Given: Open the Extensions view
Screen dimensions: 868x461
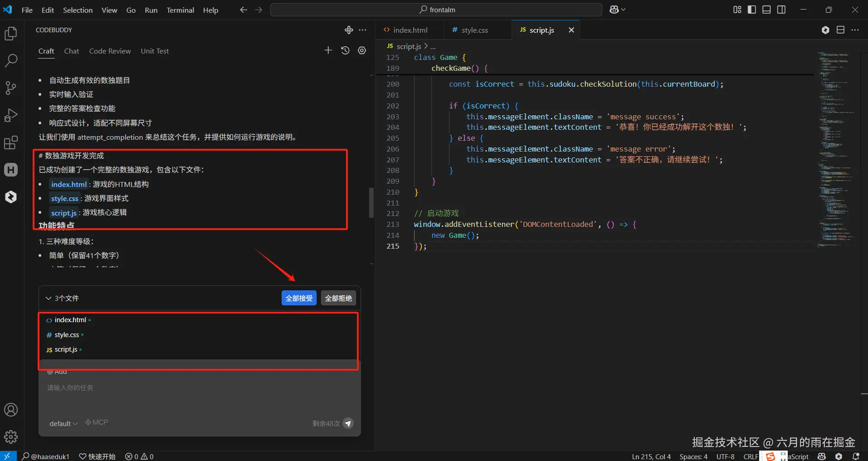Looking at the screenshot, I should (x=11, y=142).
